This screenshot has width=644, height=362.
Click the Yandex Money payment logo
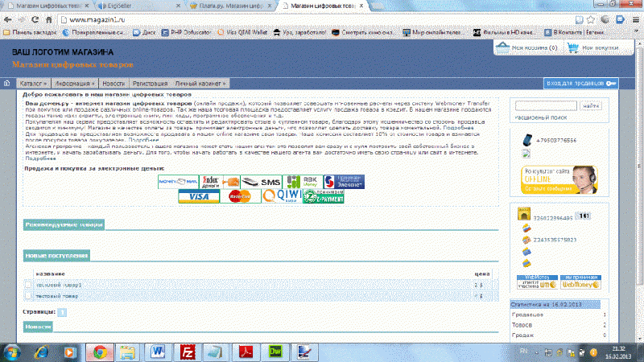tap(211, 182)
